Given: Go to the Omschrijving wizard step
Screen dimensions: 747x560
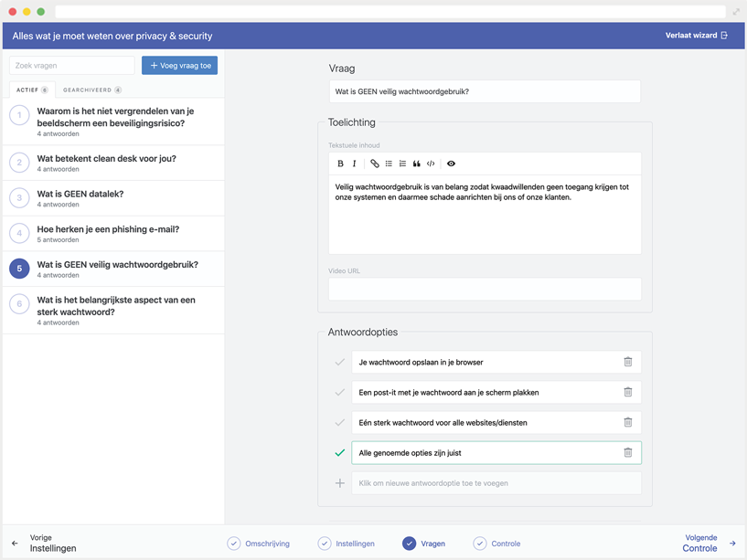Looking at the screenshot, I should click(259, 544).
